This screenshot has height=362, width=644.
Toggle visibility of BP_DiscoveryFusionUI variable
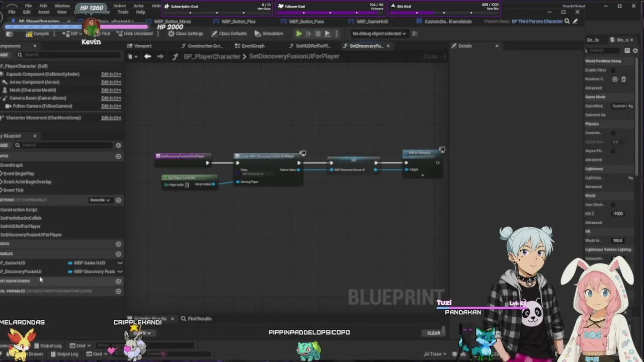point(120,271)
